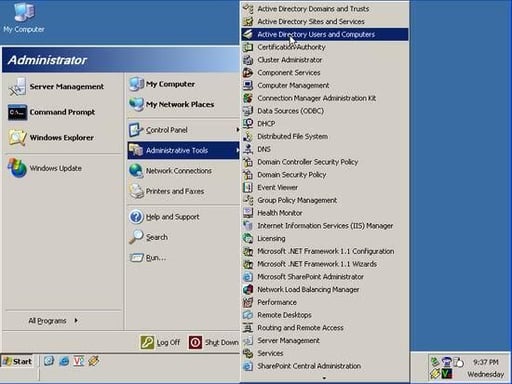Open My Computer in Start menu
Image resolution: width=512 pixels, height=384 pixels.
point(183,84)
